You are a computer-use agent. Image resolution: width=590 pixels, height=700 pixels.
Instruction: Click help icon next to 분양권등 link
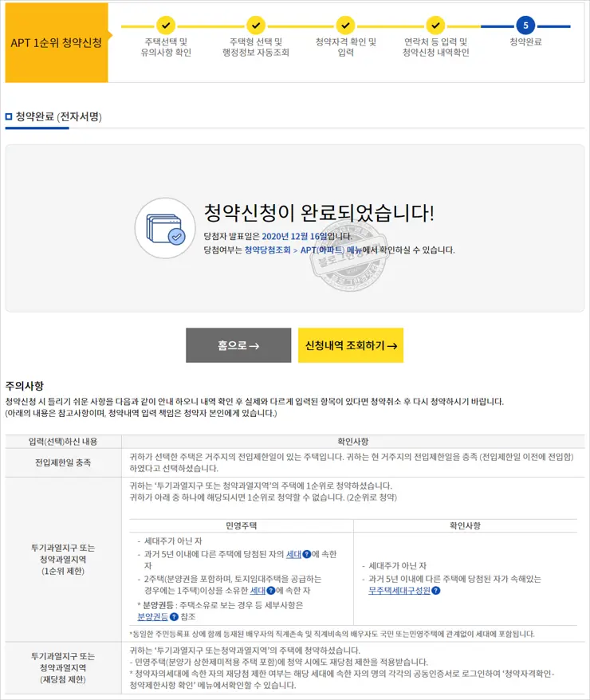point(174,616)
